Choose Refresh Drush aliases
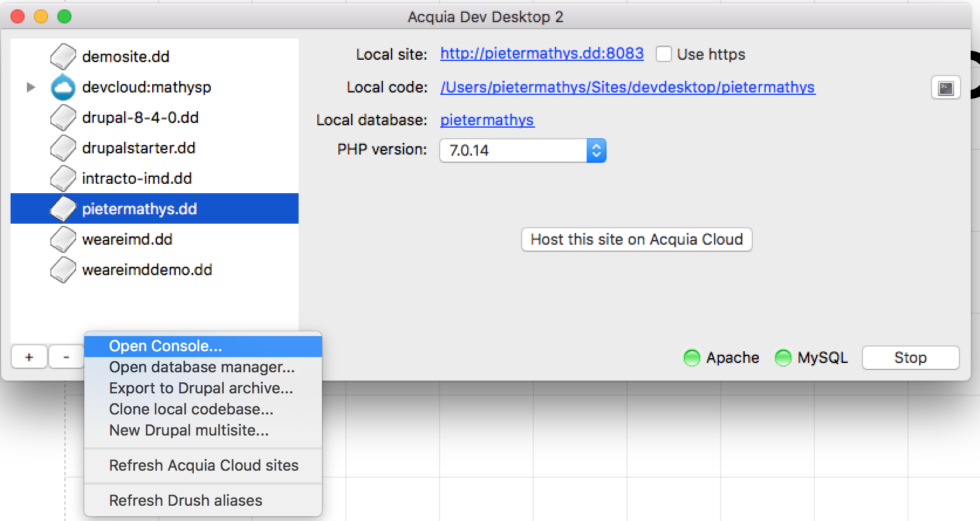The width and height of the screenshot is (980, 521). tap(203, 501)
